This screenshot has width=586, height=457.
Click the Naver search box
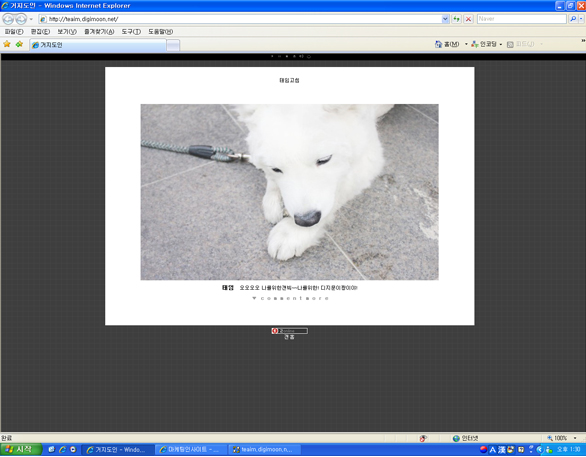[x=522, y=19]
